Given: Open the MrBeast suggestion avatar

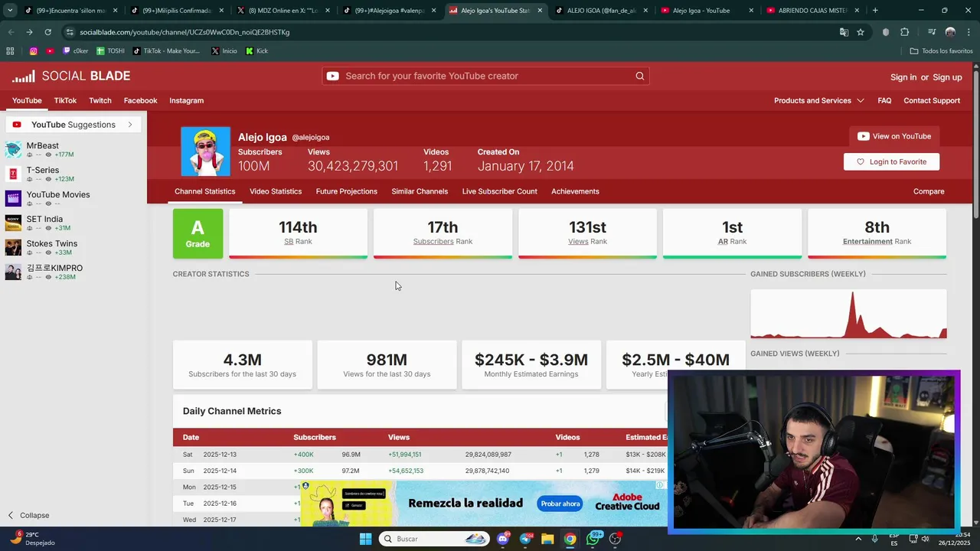Looking at the screenshot, I should [13, 150].
